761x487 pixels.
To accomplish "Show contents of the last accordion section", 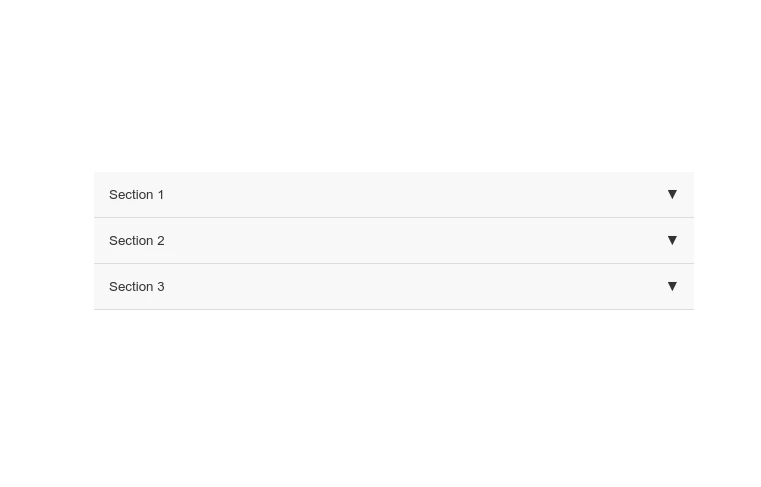I will tap(393, 286).
